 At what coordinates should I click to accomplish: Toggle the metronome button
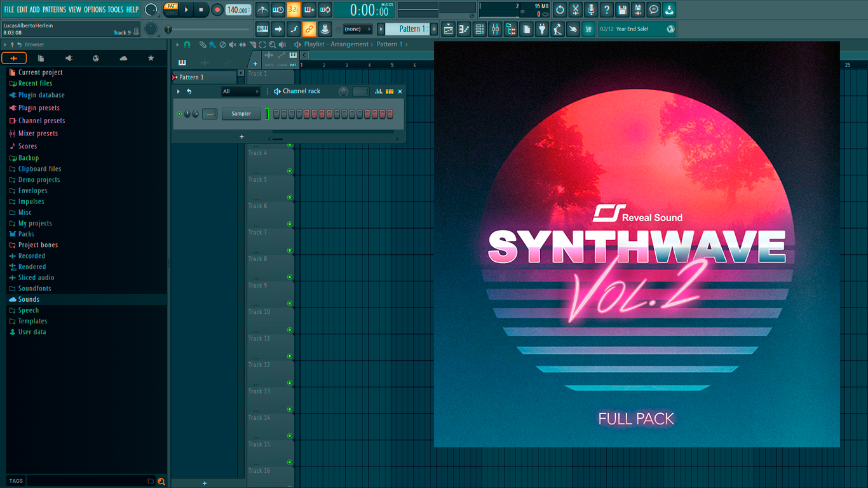point(262,10)
